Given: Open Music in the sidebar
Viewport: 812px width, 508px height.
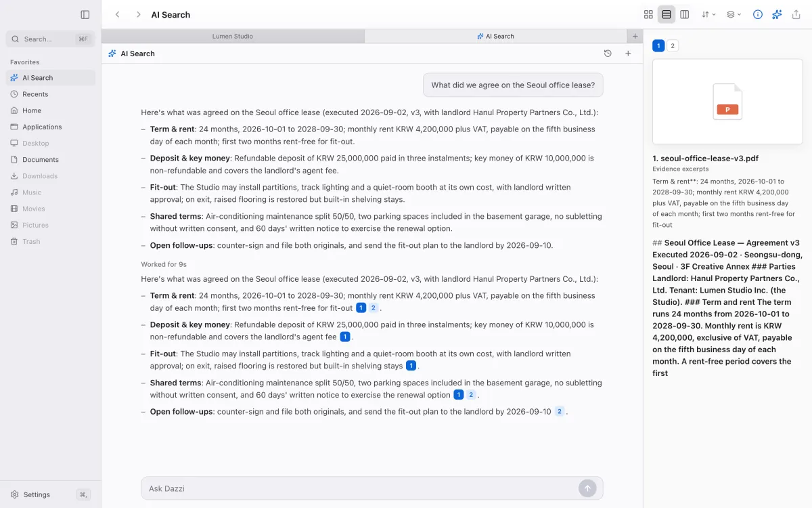Looking at the screenshot, I should [x=51, y=192].
